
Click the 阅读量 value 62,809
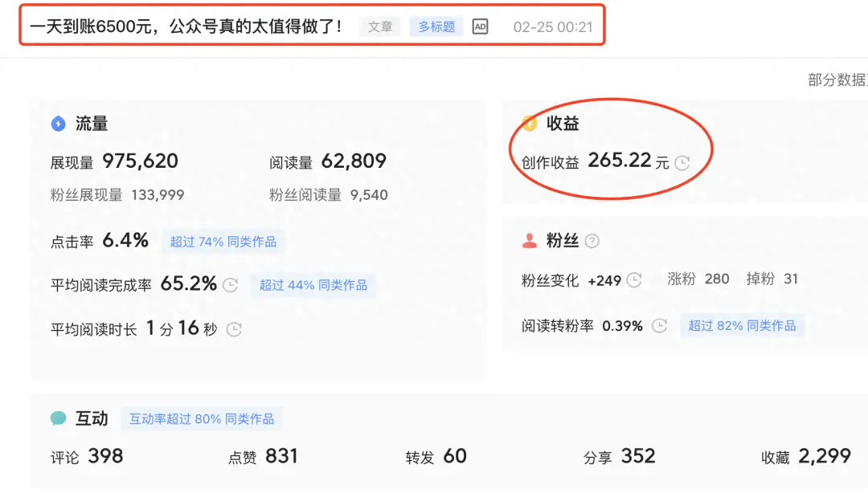click(x=354, y=161)
